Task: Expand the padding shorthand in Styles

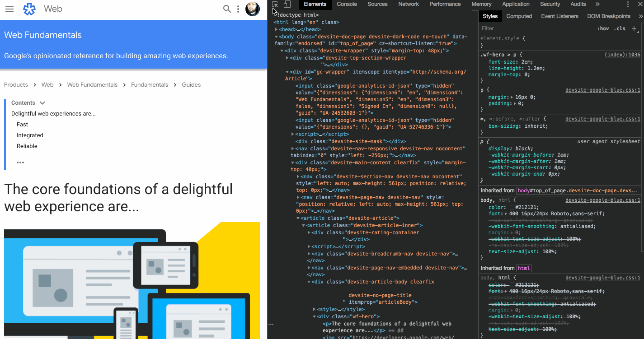Action: [515, 103]
